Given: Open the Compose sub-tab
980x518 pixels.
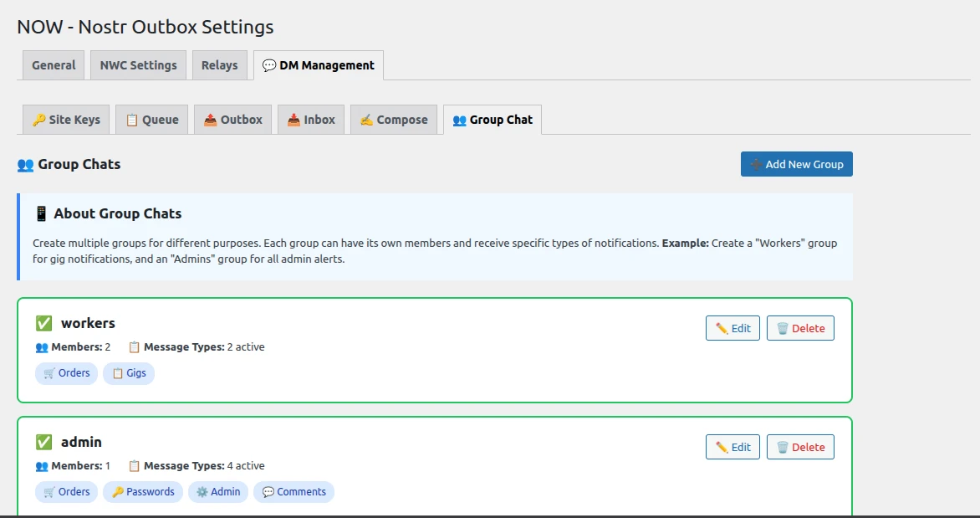Looking at the screenshot, I should [393, 120].
